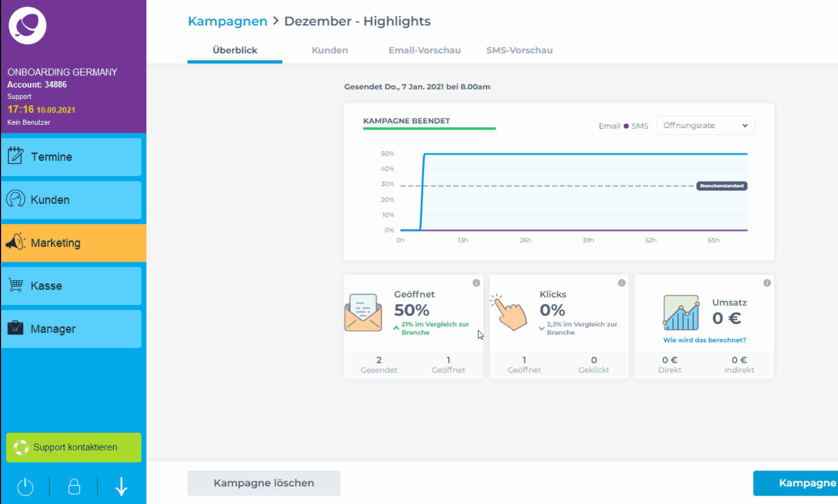Click 'Dezember - Highlights' title
This screenshot has height=504, width=838.
(358, 21)
